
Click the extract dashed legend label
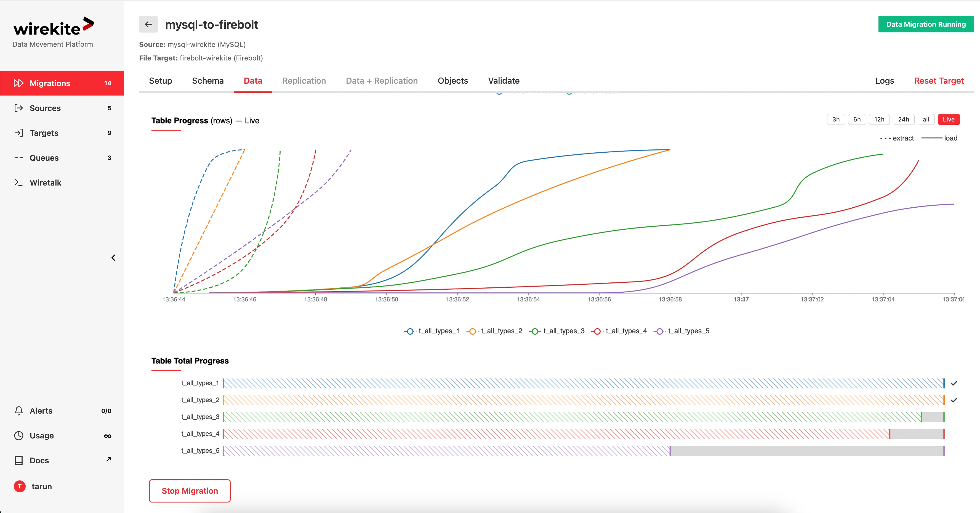pos(897,138)
